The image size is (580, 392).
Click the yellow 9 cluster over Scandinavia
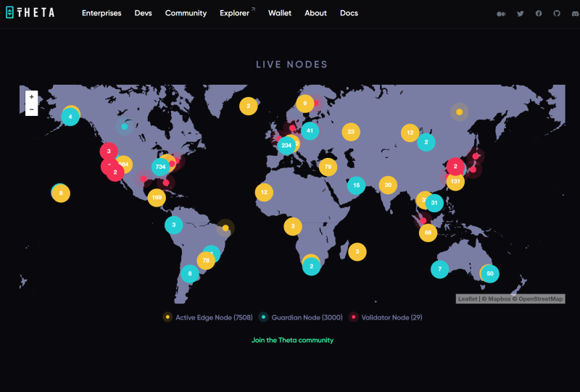(x=304, y=104)
